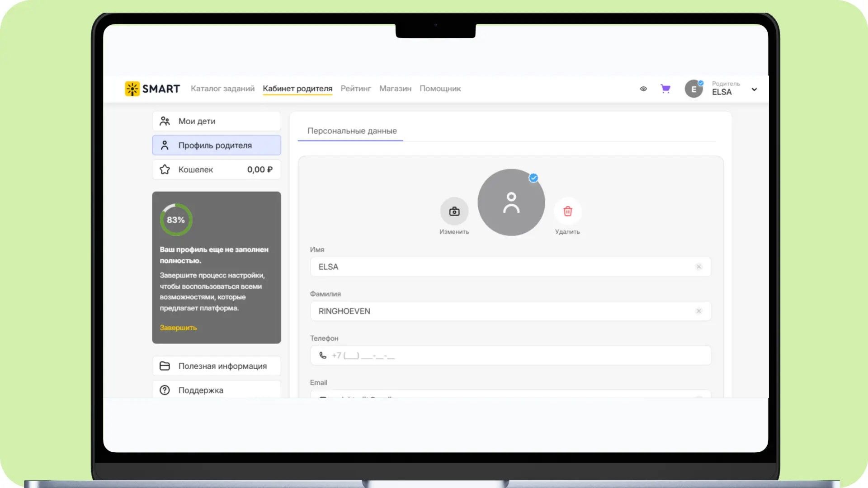
Task: Click the blue verified badge on avatar
Action: coord(533,178)
